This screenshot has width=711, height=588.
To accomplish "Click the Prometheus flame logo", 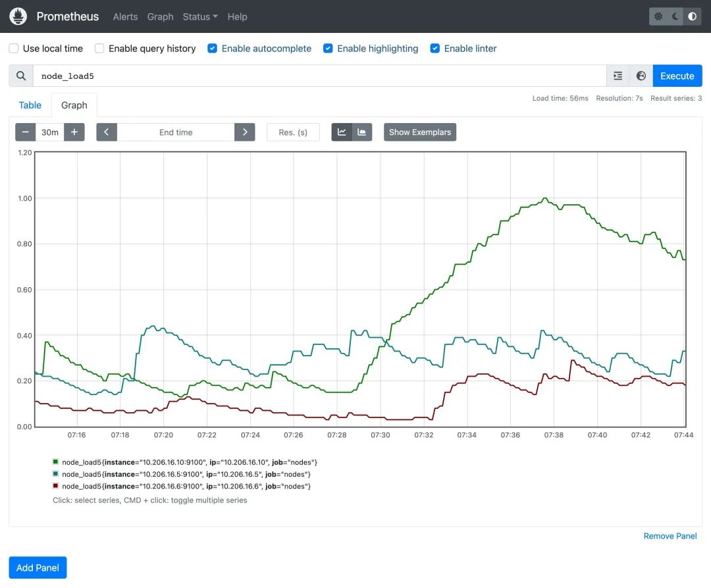I will point(18,16).
